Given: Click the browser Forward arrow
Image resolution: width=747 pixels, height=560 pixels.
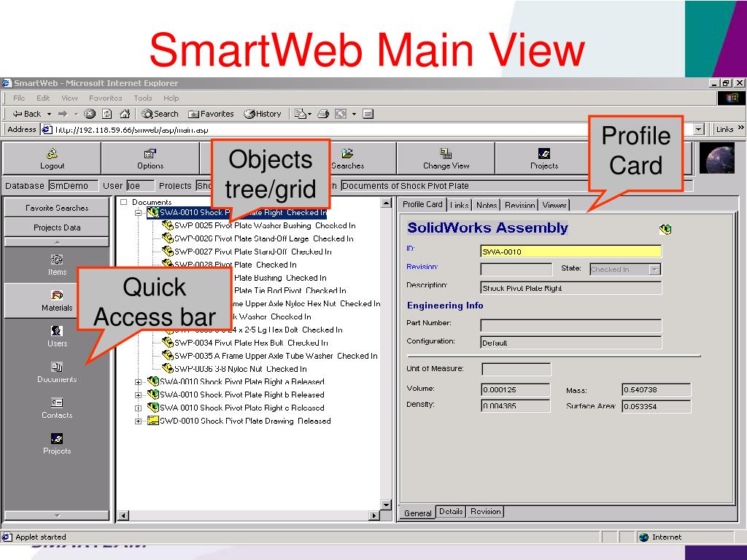Looking at the screenshot, I should click(x=63, y=114).
